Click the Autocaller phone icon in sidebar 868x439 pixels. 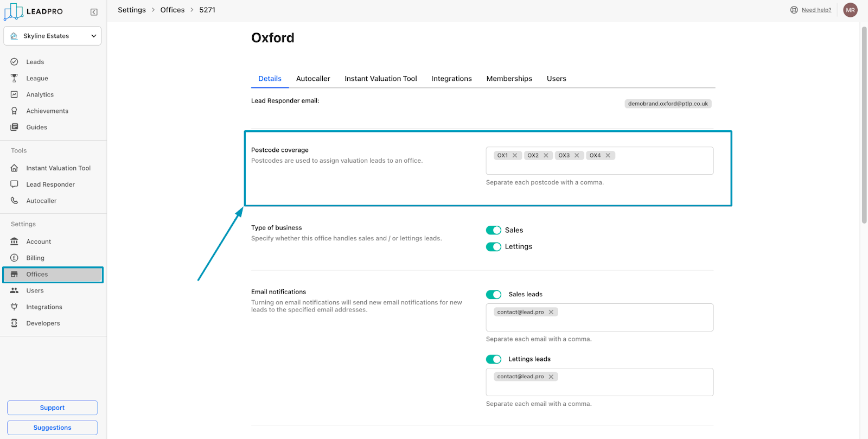15,201
